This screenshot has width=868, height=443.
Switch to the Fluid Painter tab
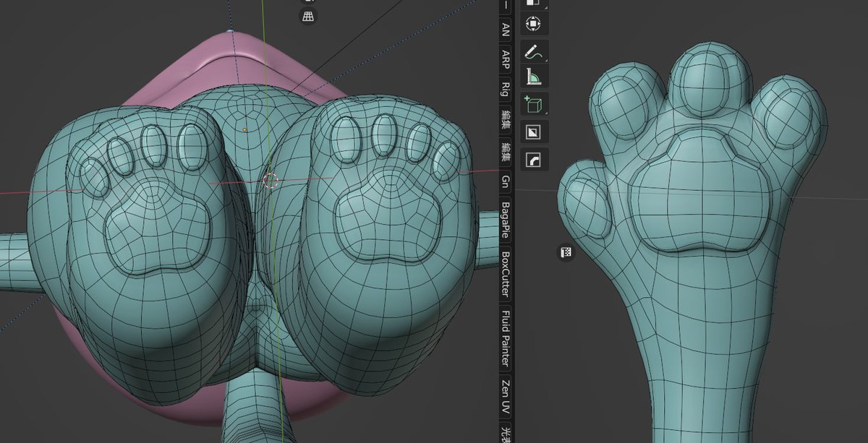pos(506,339)
